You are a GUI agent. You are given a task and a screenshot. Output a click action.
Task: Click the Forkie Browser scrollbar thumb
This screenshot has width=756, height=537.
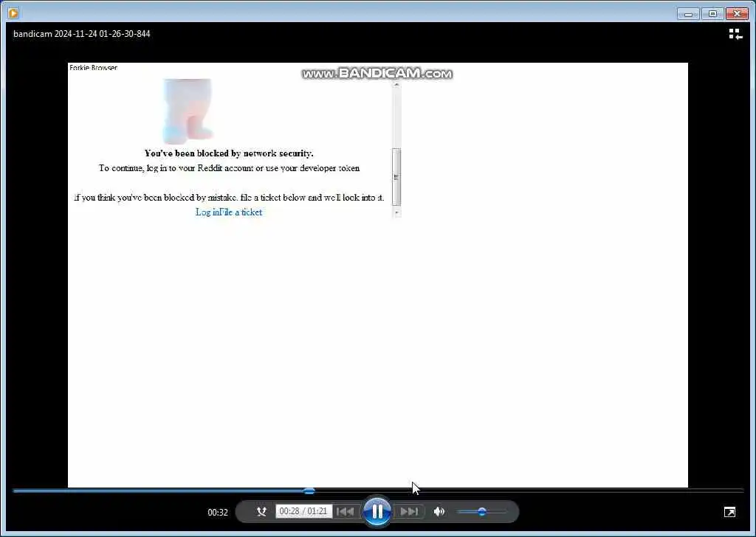click(x=396, y=177)
